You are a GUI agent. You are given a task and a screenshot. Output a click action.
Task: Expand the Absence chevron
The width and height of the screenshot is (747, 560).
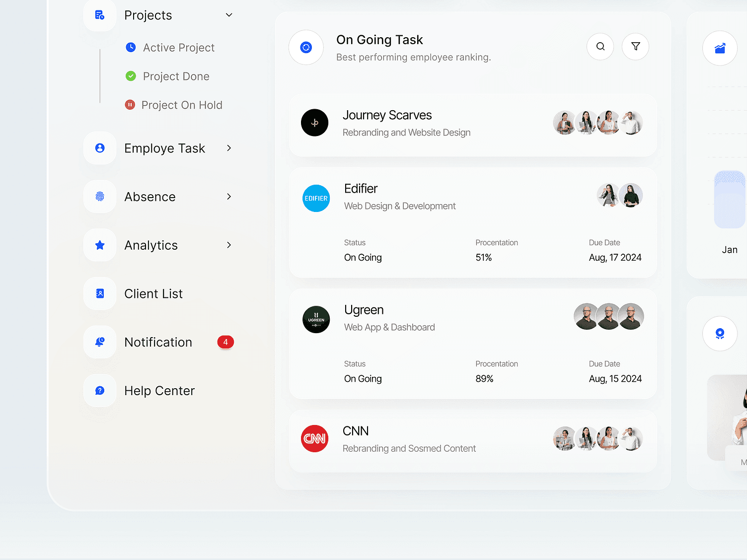tap(229, 197)
